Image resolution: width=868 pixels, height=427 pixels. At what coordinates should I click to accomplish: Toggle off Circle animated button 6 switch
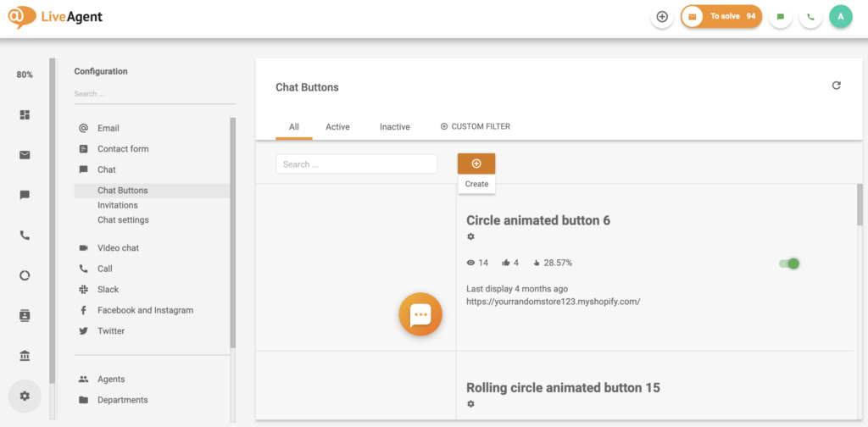[789, 263]
